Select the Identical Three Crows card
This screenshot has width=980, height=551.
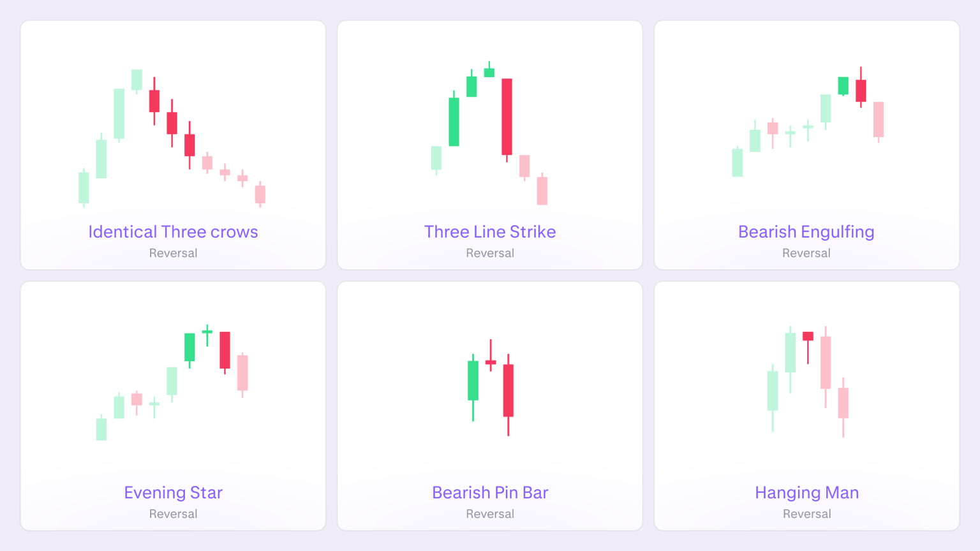point(173,144)
